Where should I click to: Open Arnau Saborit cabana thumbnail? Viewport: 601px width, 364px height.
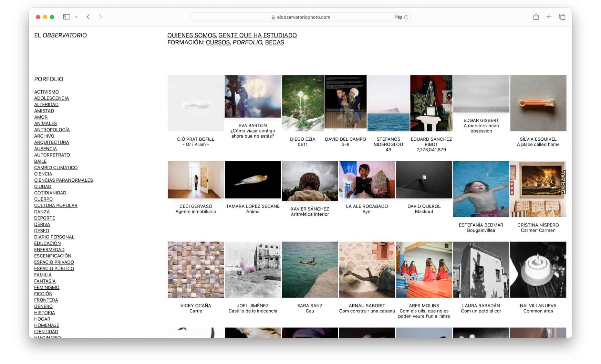367,270
